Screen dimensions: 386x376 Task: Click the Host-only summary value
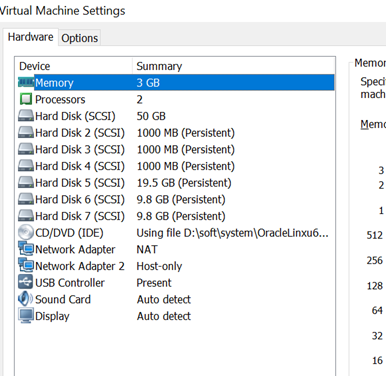[x=159, y=266]
